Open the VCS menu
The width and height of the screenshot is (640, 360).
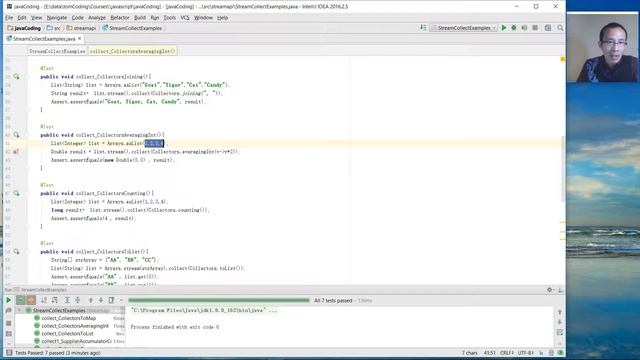tap(185, 18)
